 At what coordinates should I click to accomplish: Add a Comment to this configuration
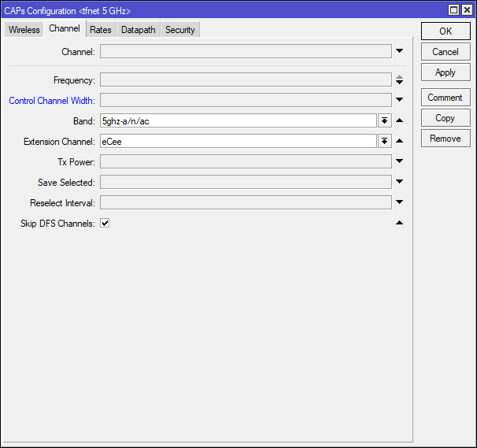pos(446,98)
